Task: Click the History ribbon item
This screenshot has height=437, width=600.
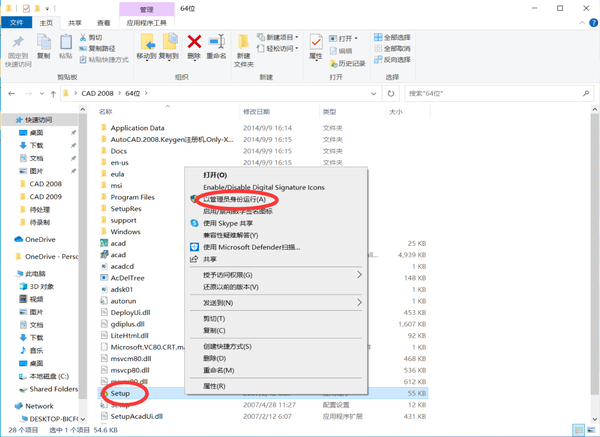Action: pos(347,63)
